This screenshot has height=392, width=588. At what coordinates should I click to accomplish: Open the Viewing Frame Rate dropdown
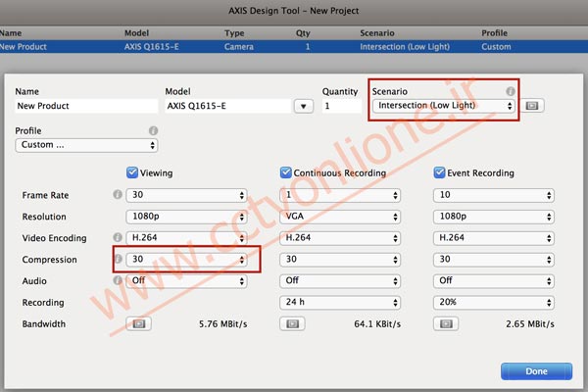(186, 195)
